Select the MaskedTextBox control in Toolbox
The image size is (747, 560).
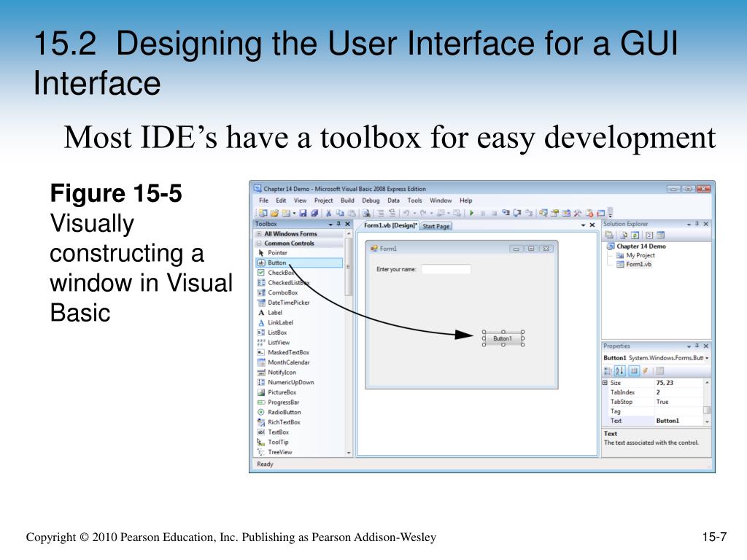tap(298, 353)
